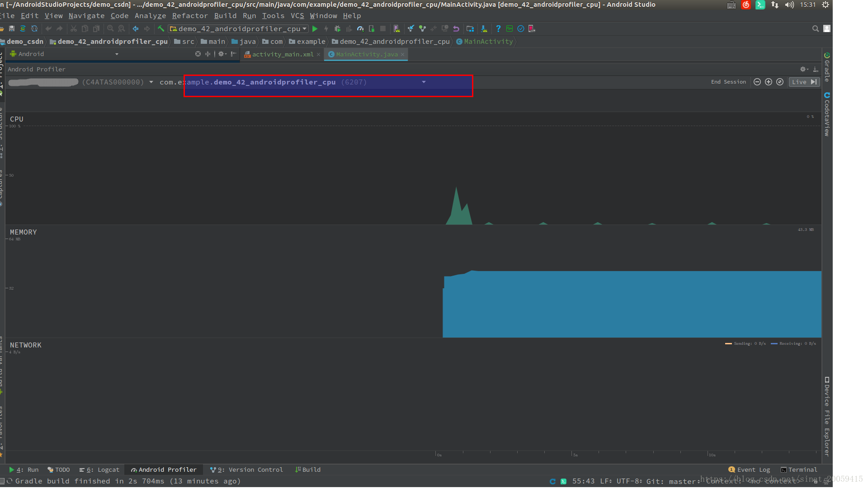Click the Profile app gauge icon

click(360, 29)
